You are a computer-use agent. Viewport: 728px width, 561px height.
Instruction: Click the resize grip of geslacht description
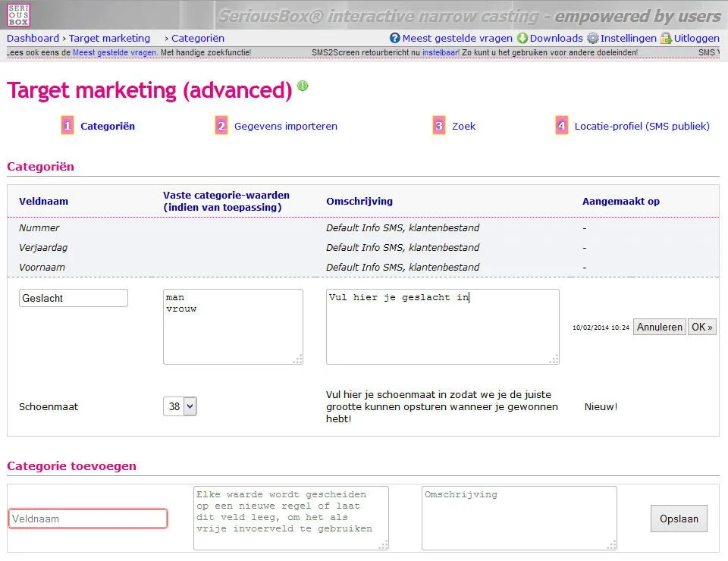pyautogui.click(x=554, y=359)
